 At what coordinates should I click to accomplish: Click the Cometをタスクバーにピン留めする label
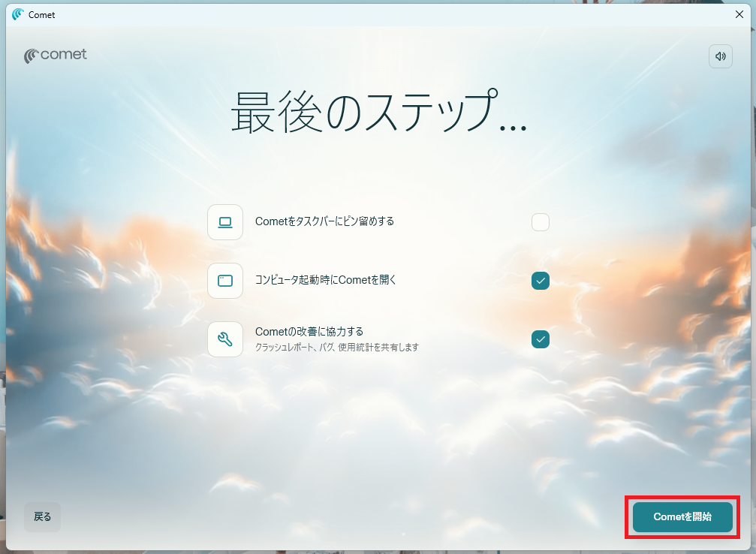coord(324,221)
